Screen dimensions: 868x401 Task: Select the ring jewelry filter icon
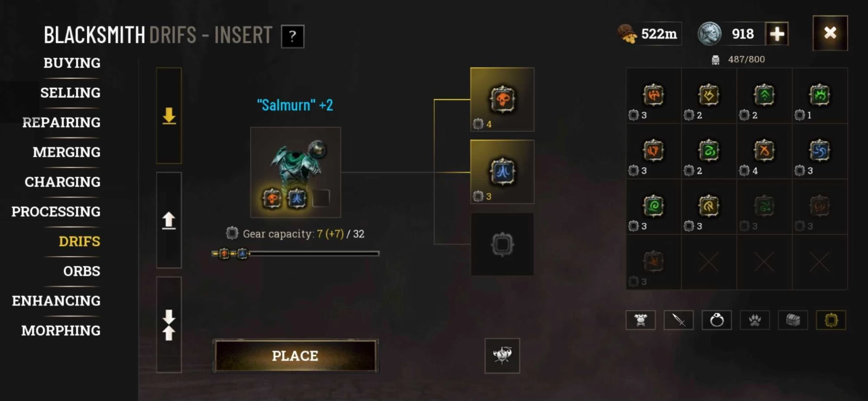point(717,320)
